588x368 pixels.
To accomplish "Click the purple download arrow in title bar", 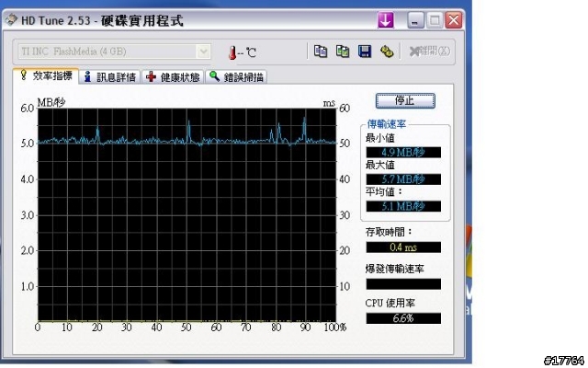I will [x=386, y=20].
